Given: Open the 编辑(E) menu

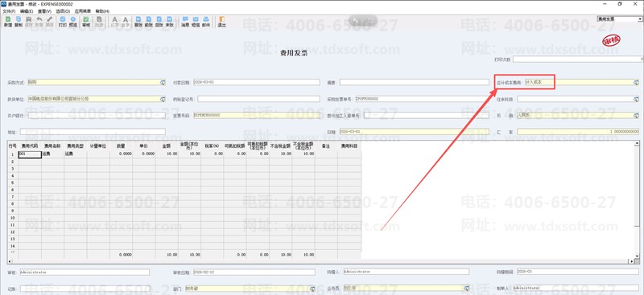Looking at the screenshot, I should tap(27, 11).
